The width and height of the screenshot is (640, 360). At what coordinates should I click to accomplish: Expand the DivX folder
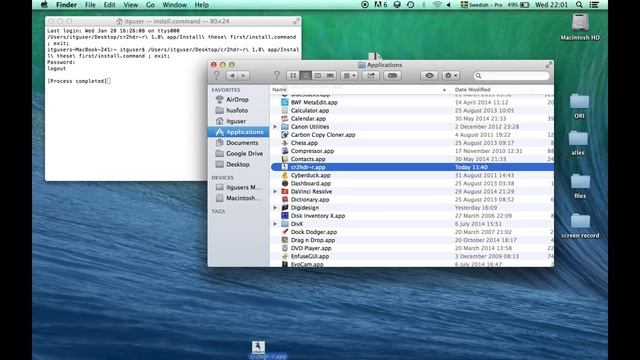pyautogui.click(x=275, y=224)
